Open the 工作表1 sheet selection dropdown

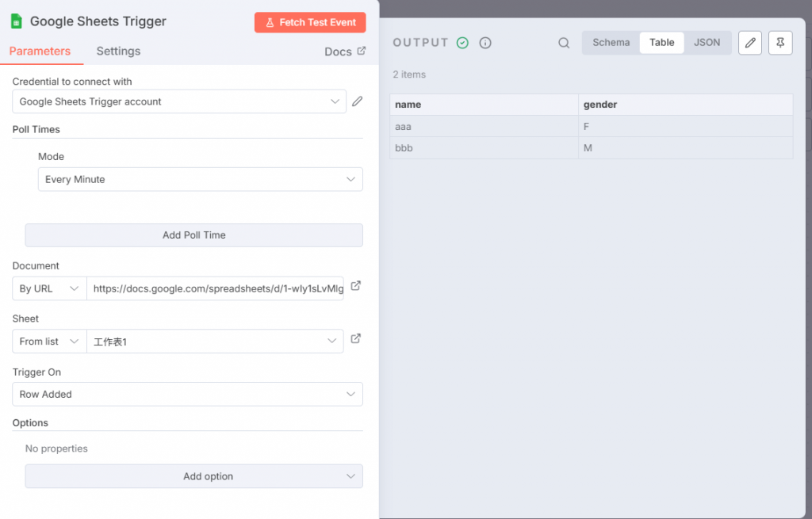[215, 342]
